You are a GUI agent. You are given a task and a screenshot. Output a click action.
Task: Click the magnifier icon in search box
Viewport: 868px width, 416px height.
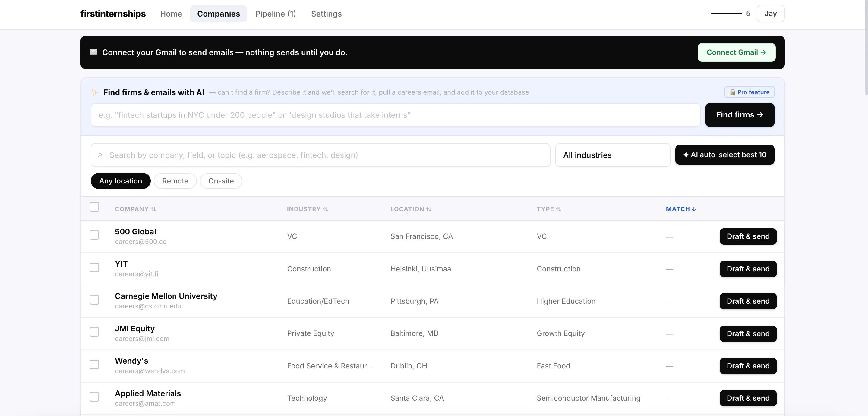[x=100, y=155]
